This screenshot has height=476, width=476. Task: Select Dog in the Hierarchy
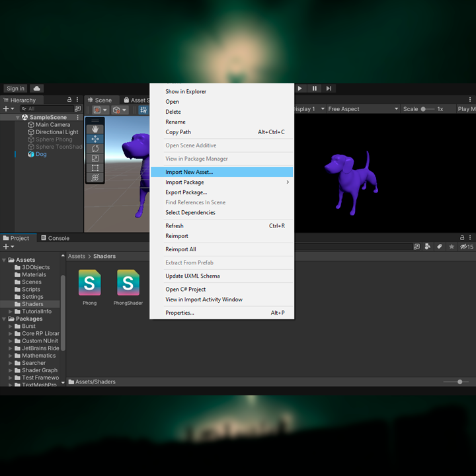[41, 154]
